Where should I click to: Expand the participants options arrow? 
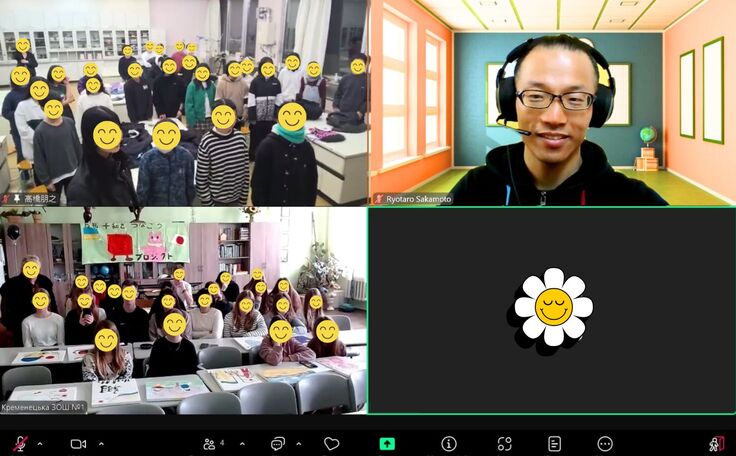(x=241, y=444)
